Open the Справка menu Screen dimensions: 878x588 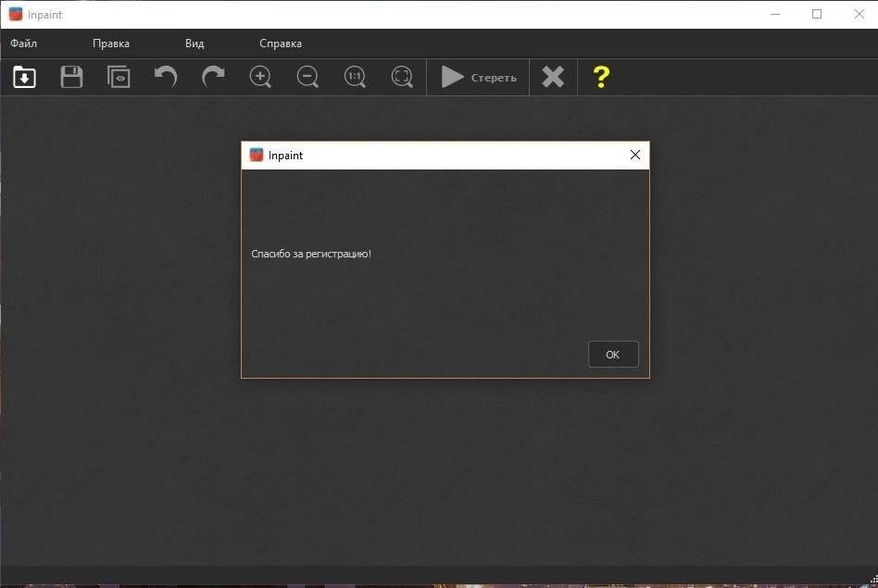tap(281, 44)
